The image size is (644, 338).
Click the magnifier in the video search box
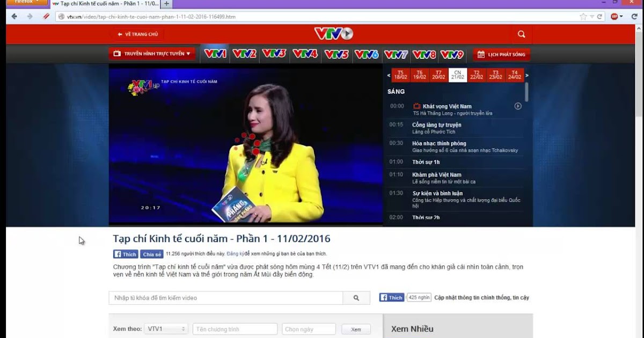pos(356,297)
